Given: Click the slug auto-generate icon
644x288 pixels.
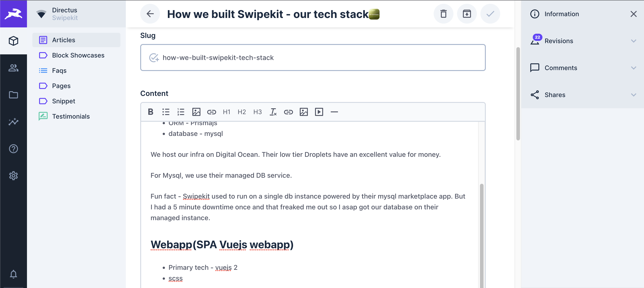Looking at the screenshot, I should tap(154, 58).
